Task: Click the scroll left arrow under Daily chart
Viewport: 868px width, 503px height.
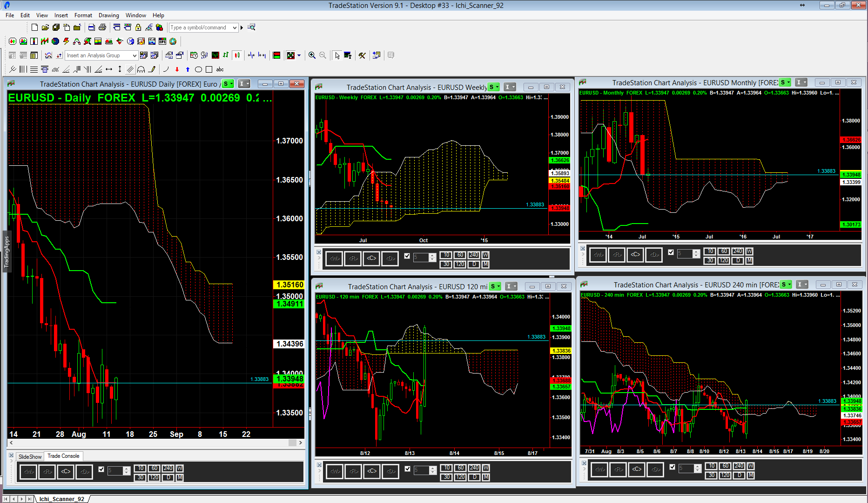Action: [11, 443]
